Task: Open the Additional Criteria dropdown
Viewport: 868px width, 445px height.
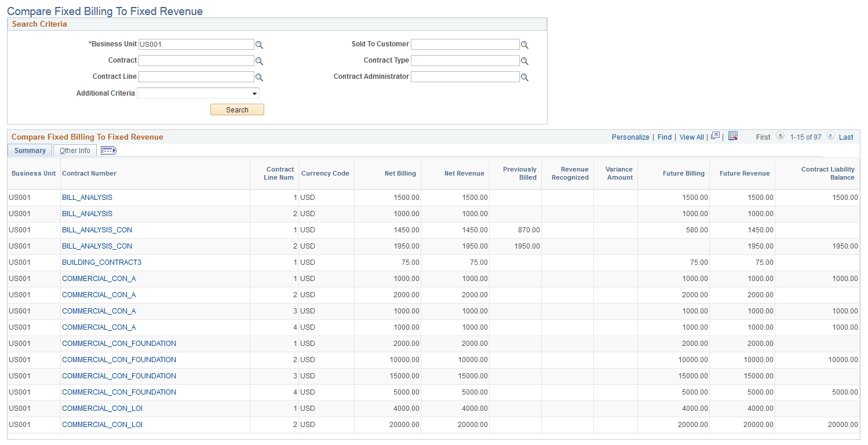Action: click(x=254, y=93)
